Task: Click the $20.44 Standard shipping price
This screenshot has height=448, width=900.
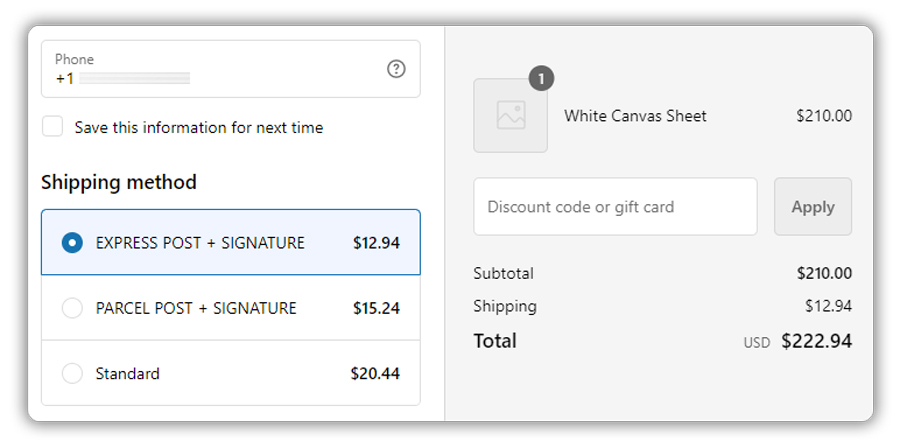Action: click(x=375, y=373)
